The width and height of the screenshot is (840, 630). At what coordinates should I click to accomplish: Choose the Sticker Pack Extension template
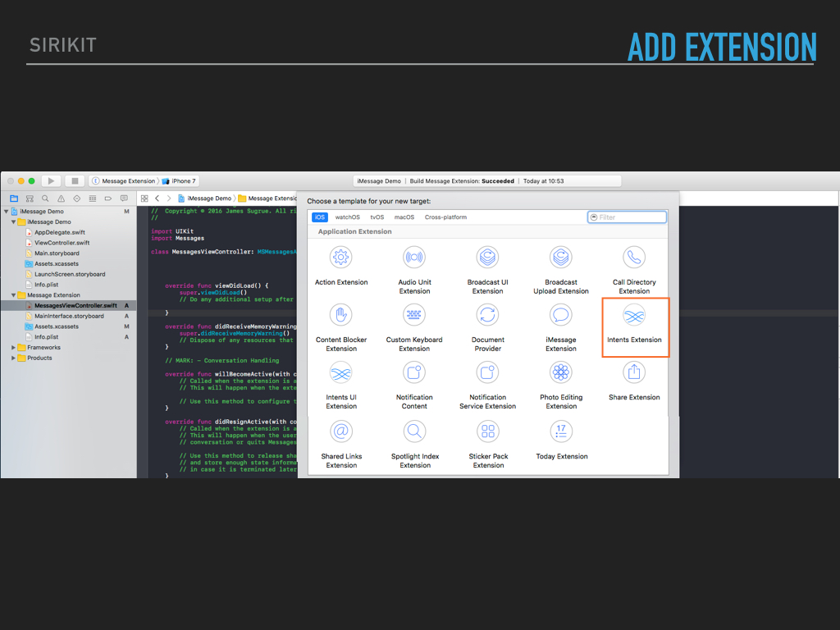click(x=488, y=445)
